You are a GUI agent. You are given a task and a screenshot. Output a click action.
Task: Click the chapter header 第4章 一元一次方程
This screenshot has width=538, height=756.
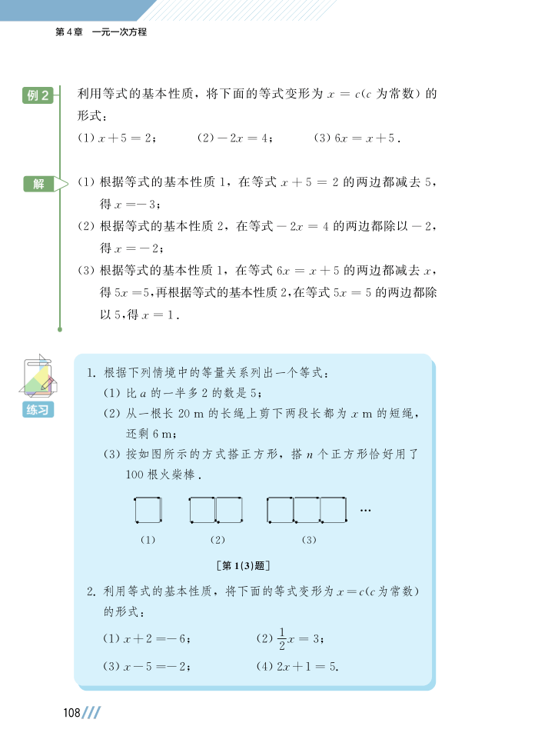[x=101, y=32]
